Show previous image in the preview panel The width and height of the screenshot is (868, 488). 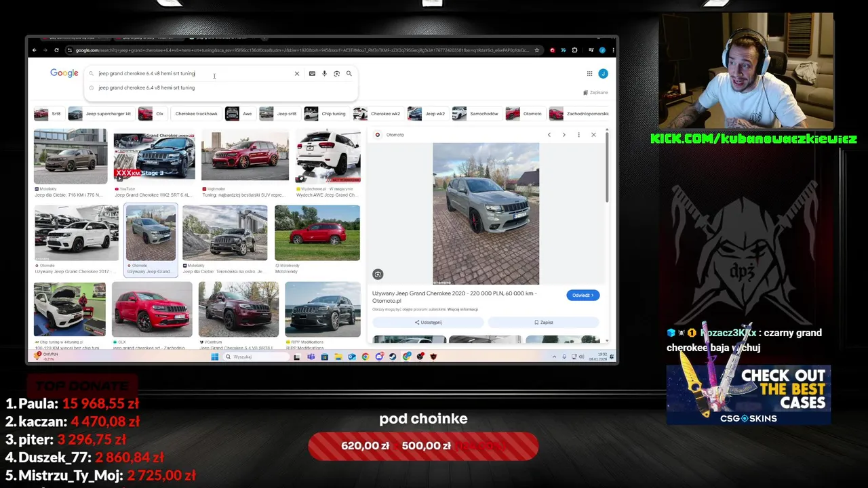(x=549, y=135)
